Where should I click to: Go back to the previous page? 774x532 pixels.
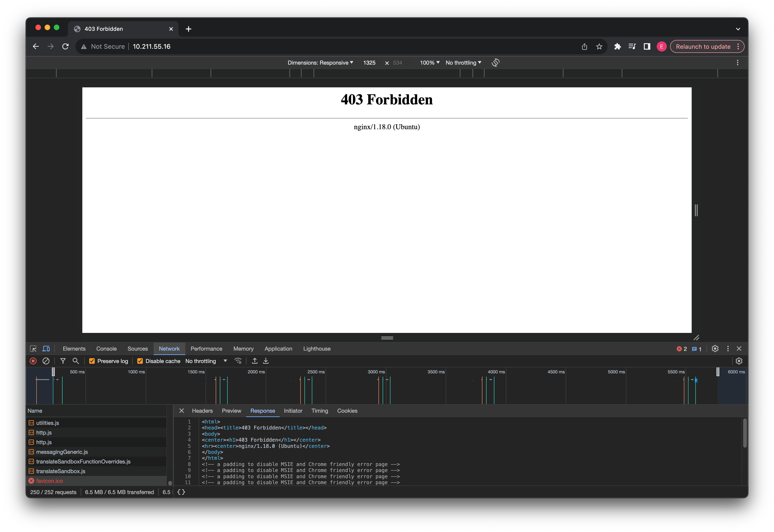pos(36,47)
